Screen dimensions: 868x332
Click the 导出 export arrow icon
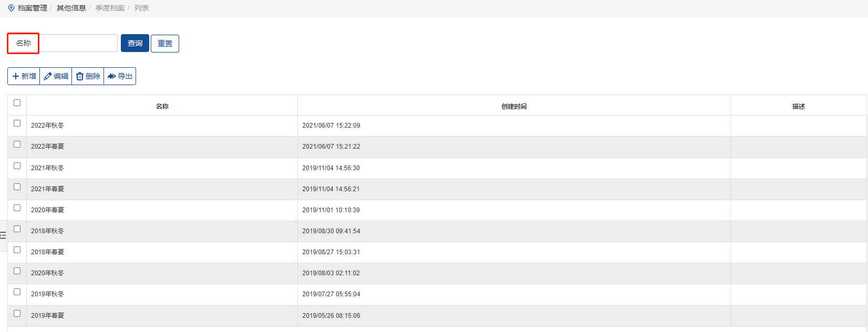point(111,76)
